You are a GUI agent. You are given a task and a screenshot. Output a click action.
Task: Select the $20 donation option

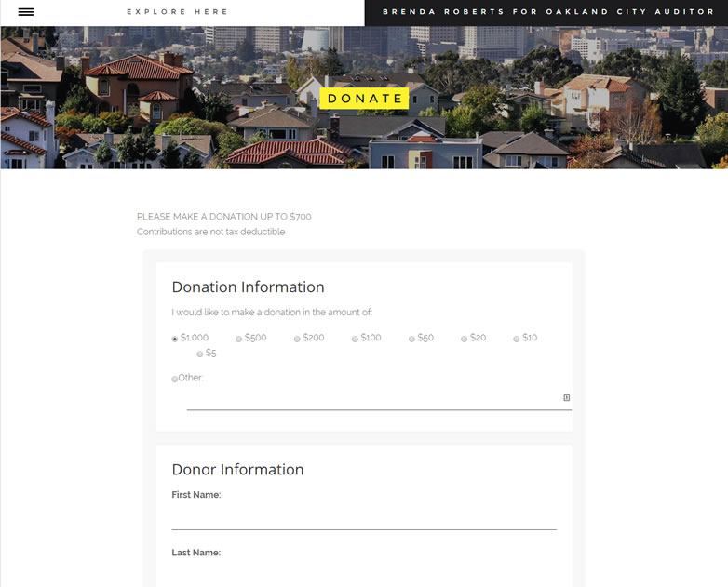[464, 339]
